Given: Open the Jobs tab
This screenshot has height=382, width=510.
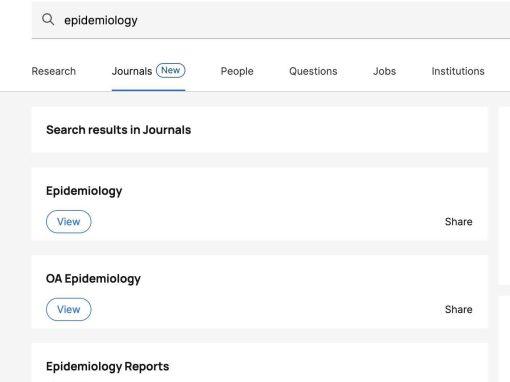Looking at the screenshot, I should pos(384,71).
